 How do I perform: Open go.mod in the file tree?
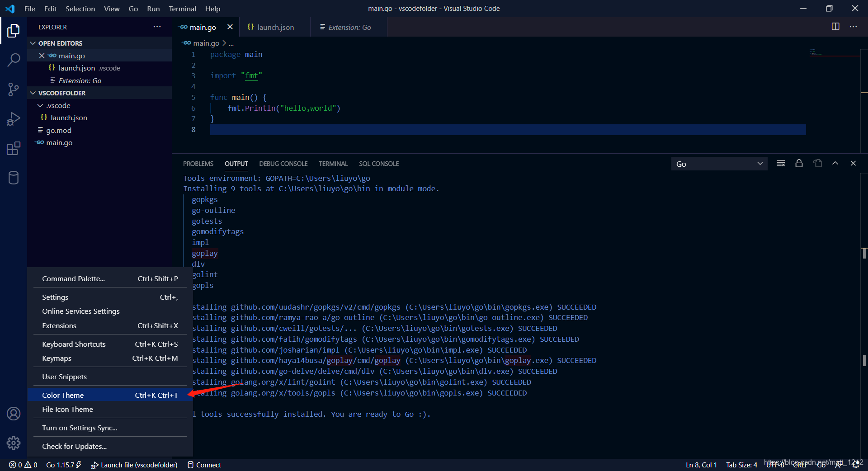coord(99,130)
